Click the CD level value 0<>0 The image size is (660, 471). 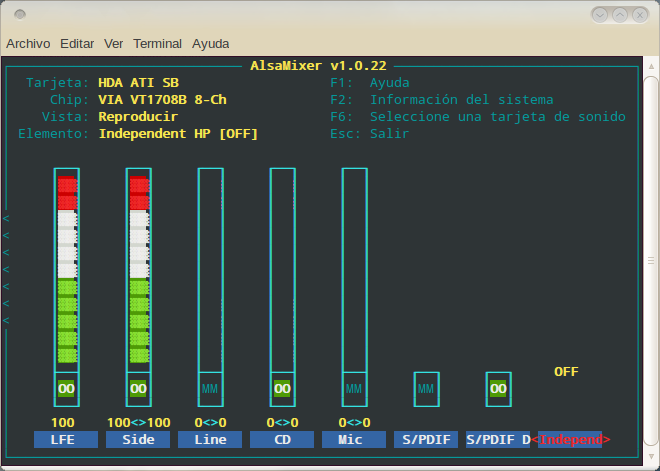point(282,422)
